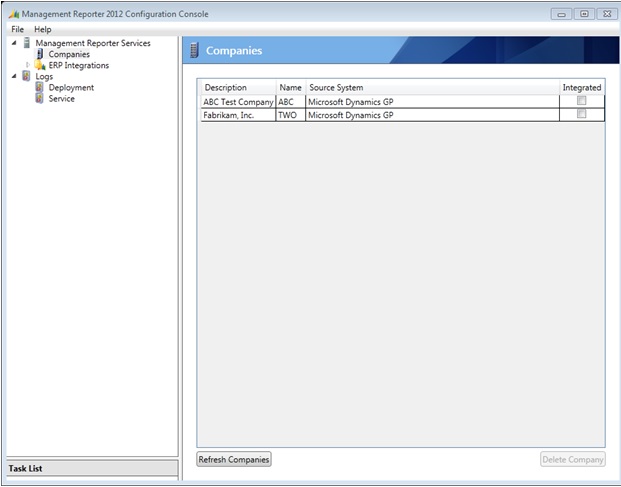
Task: Close the Configuration Console window
Action: pyautogui.click(x=607, y=14)
